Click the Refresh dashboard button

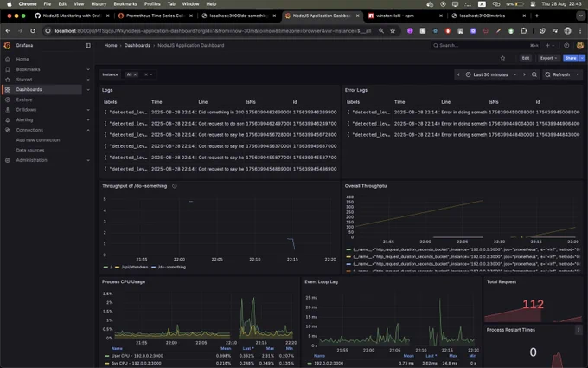tap(558, 74)
